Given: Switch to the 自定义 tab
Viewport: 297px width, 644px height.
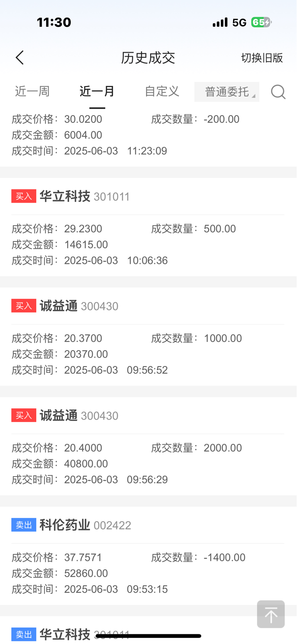Looking at the screenshot, I should click(x=162, y=91).
